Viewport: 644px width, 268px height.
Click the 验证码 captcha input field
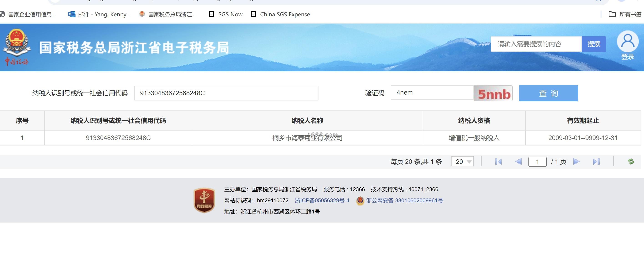[432, 93]
